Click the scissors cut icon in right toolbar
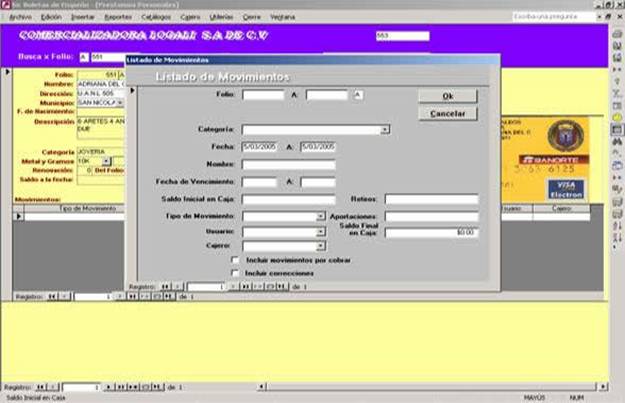Image resolution: width=625 pixels, height=403 pixels. tap(617, 94)
